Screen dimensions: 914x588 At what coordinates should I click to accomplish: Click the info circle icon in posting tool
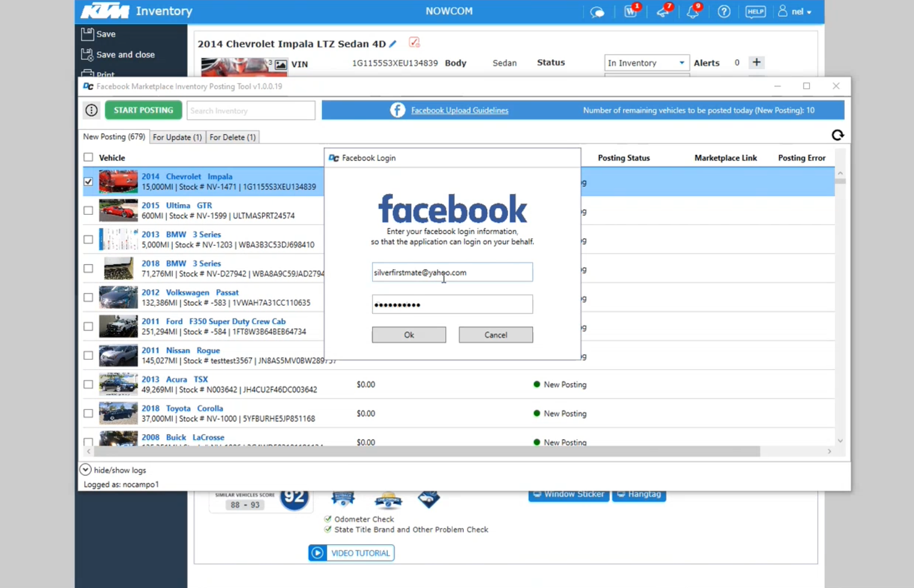(92, 110)
